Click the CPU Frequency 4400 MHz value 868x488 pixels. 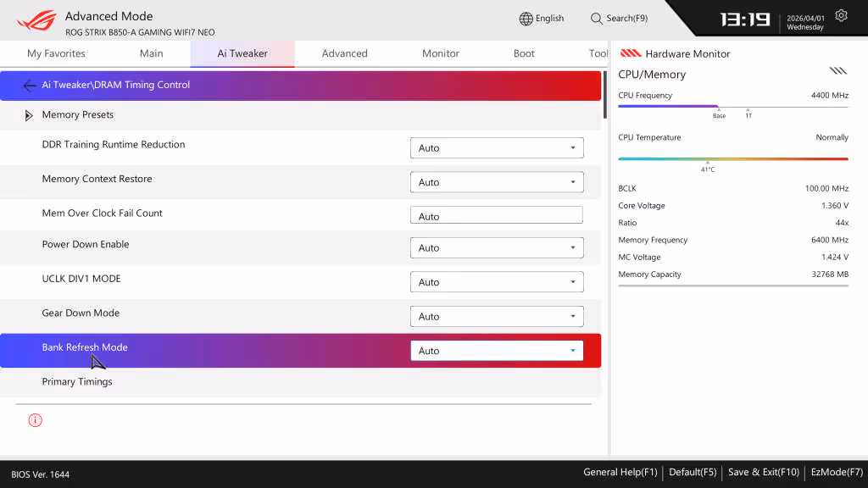pos(830,96)
